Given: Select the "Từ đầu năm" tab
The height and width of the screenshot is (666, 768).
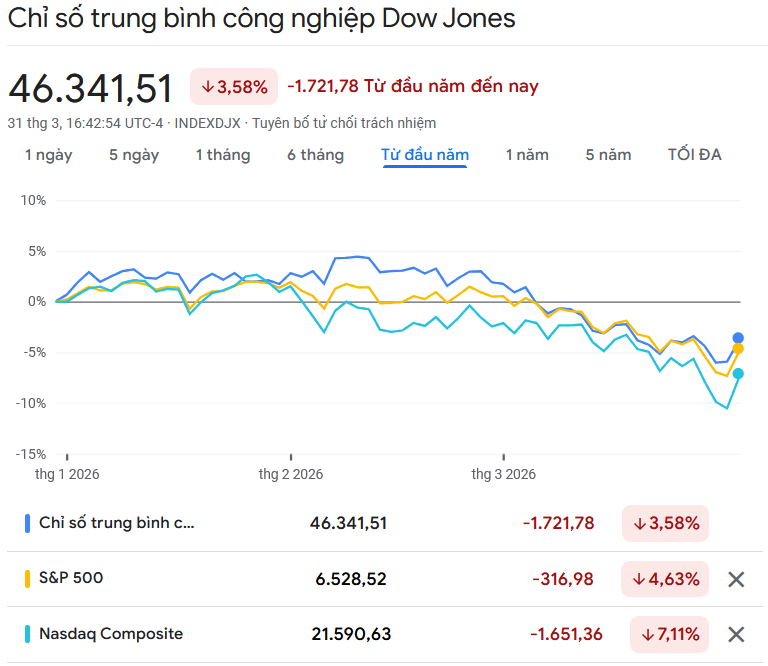Looking at the screenshot, I should (425, 155).
